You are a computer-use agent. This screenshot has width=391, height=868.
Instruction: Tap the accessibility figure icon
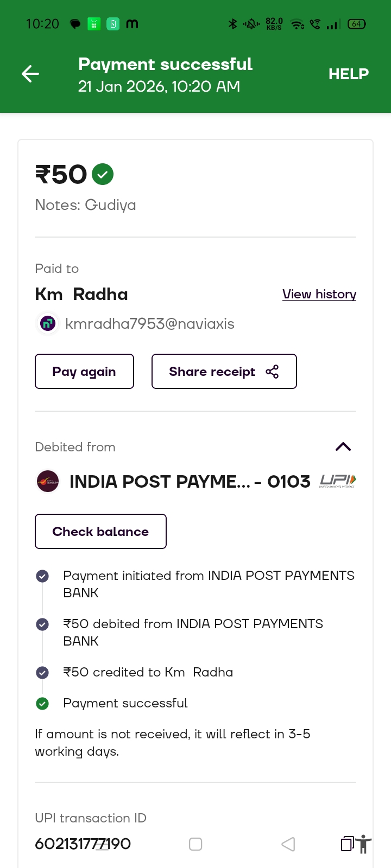[x=364, y=844]
